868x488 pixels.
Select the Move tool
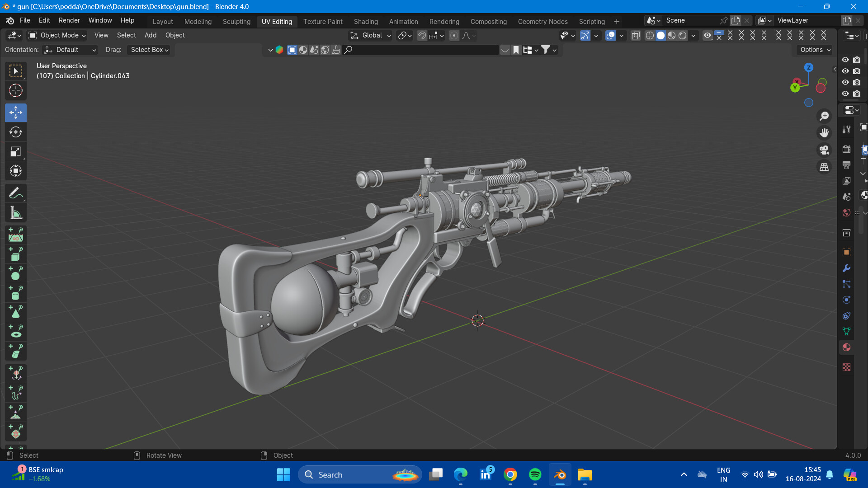tap(16, 113)
